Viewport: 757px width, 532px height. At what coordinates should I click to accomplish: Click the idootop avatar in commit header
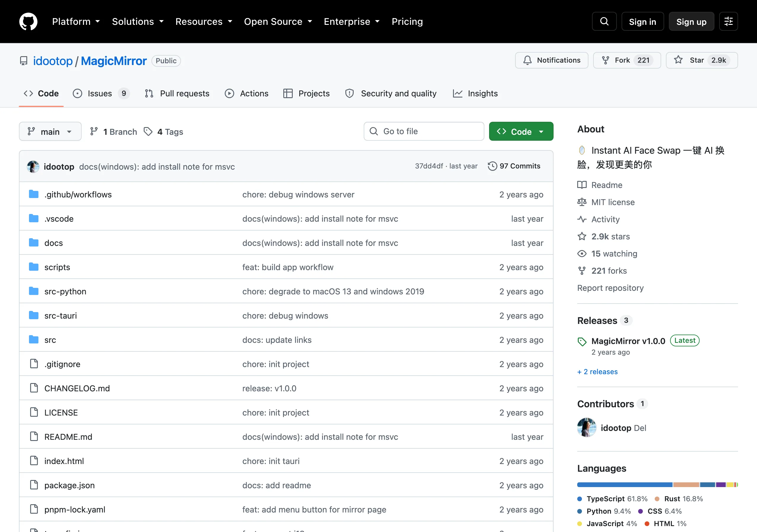[x=33, y=166]
